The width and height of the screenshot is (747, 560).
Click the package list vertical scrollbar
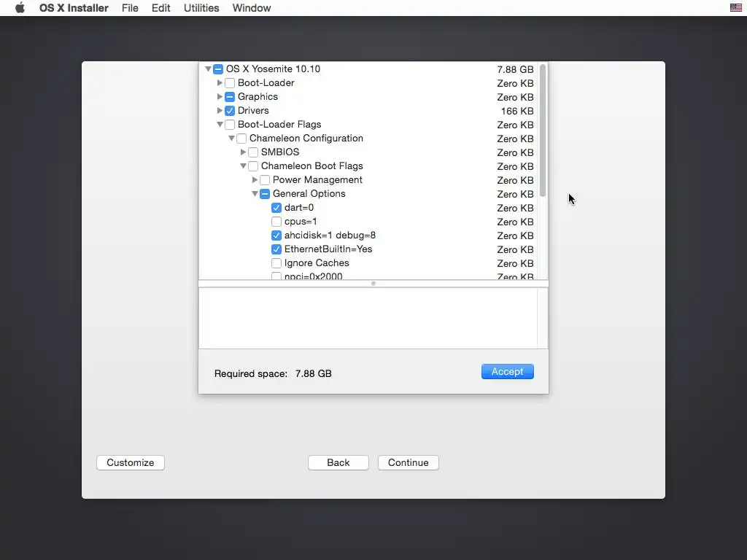(x=543, y=131)
